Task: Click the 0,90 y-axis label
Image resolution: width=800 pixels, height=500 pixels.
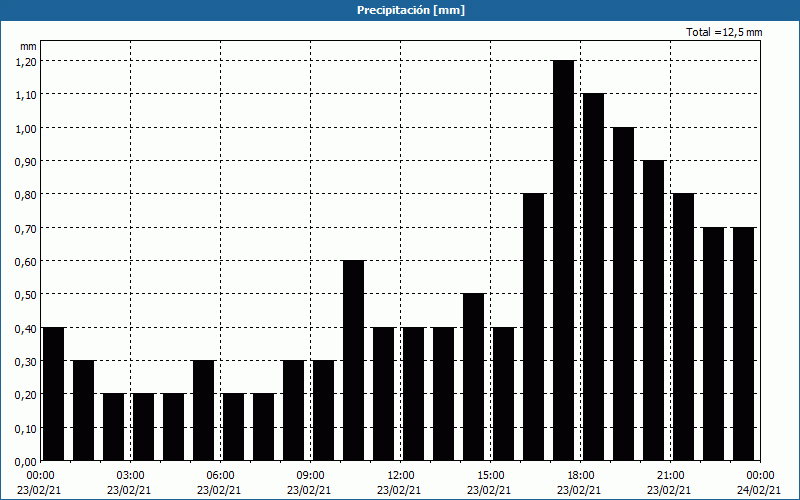Action: click(x=28, y=161)
